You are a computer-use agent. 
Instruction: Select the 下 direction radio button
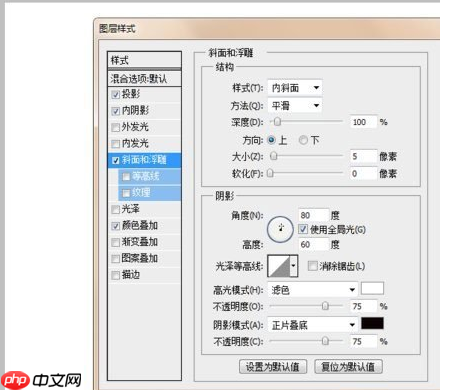[303, 140]
